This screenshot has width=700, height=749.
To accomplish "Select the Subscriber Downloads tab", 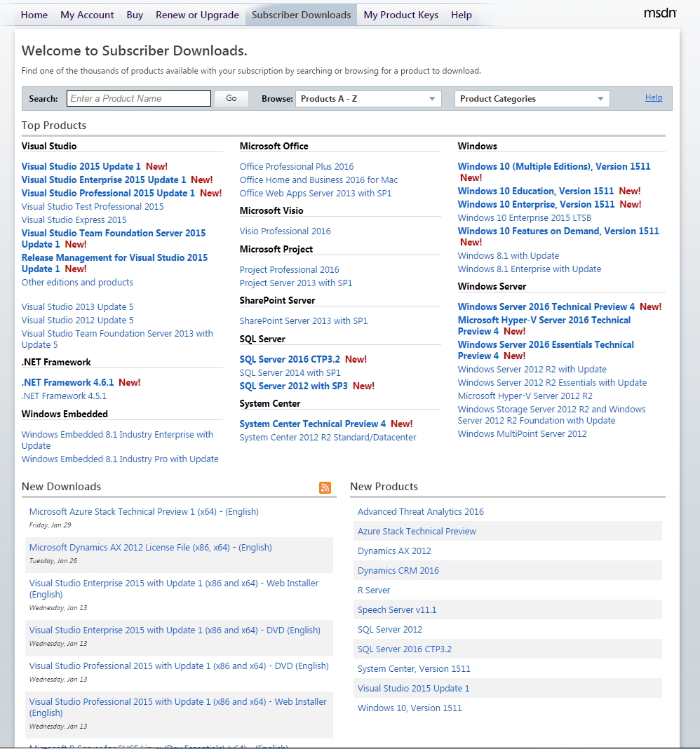I will [301, 15].
